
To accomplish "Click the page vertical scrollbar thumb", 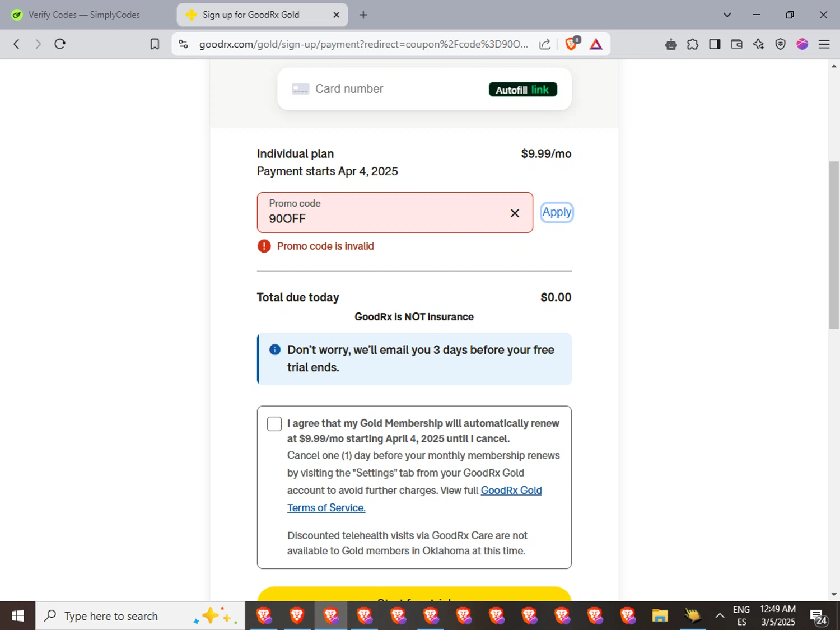I will pos(834,245).
